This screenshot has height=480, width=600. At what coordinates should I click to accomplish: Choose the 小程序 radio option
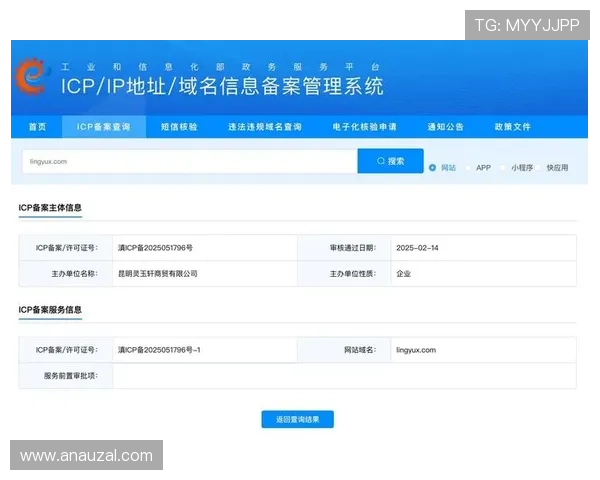point(503,168)
